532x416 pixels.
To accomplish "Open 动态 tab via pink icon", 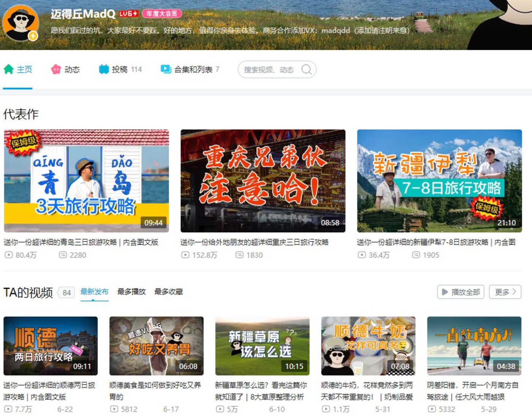I will pos(56,69).
